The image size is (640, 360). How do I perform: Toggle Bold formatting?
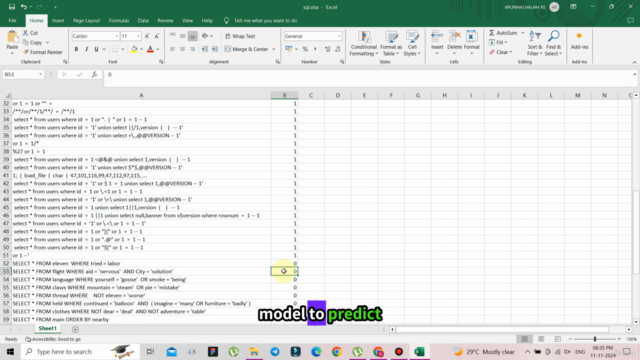pyautogui.click(x=76, y=49)
